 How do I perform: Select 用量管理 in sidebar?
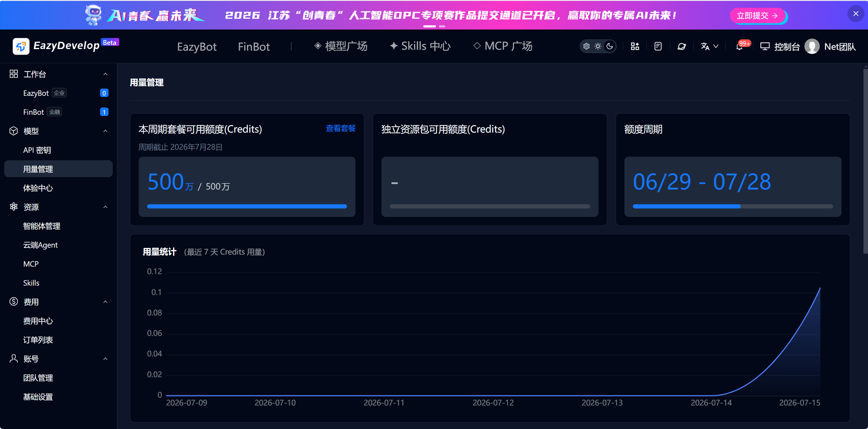[x=58, y=169]
